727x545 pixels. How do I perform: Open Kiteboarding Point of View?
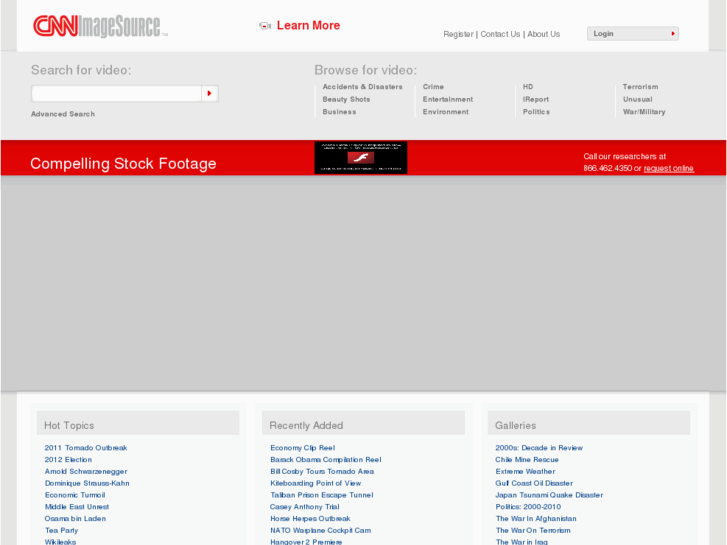coord(316,483)
